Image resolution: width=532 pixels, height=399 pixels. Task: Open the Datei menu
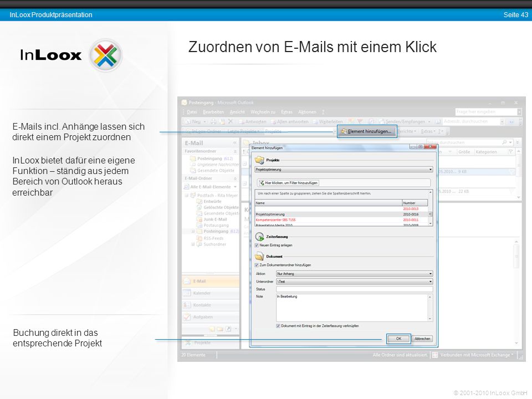click(x=192, y=112)
